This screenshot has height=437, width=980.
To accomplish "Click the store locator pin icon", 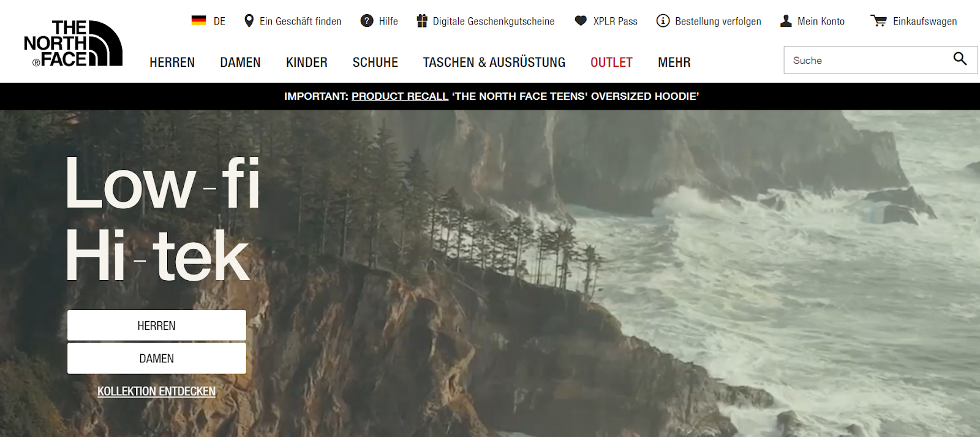I will [249, 21].
